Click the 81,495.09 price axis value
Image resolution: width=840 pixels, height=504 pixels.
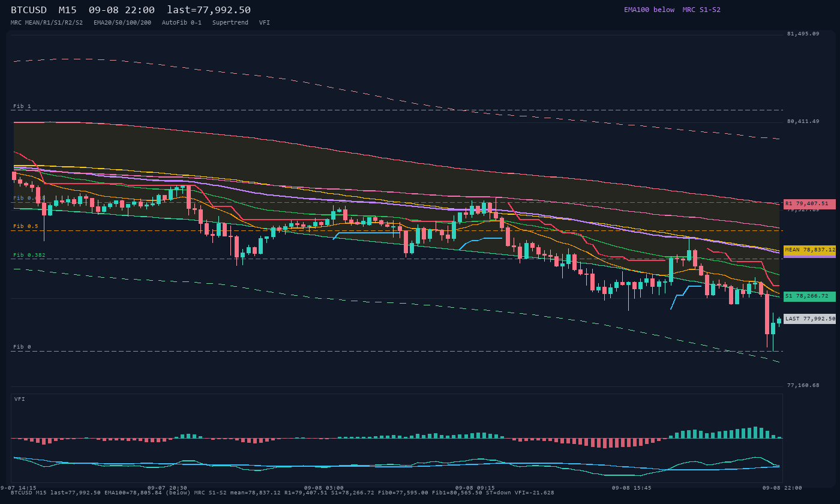pyautogui.click(x=803, y=34)
